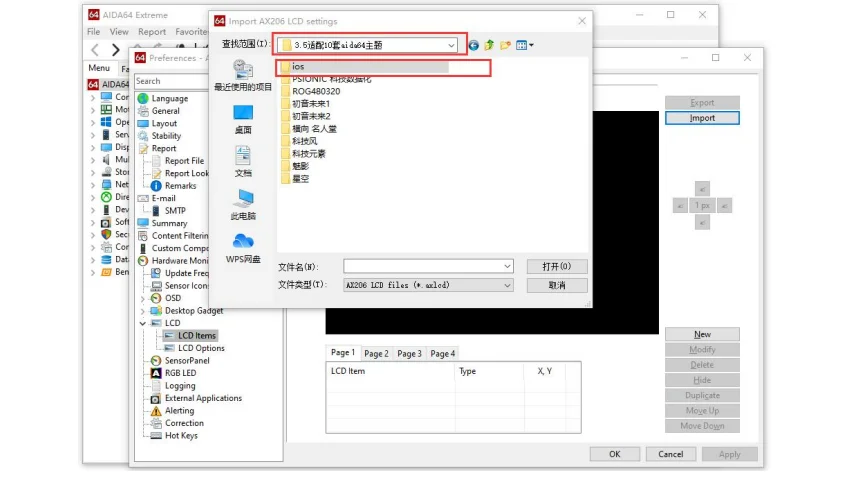Open WPS网盘 cloud drive shortcut
Image resolution: width=859 pixels, height=495 pixels.
coord(243,248)
